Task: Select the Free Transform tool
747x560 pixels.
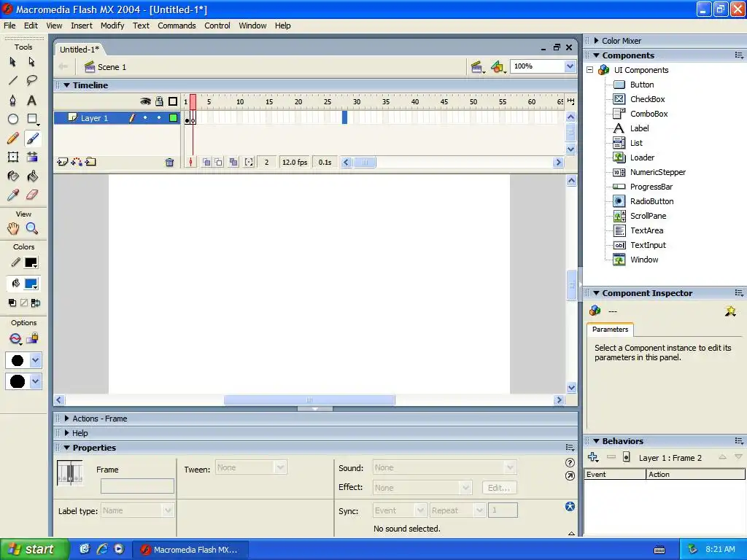Action: [13, 157]
